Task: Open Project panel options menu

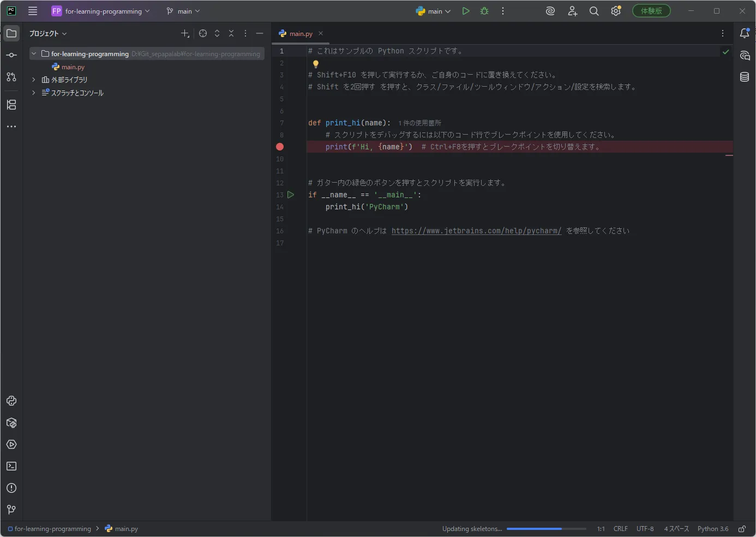Action: (x=245, y=33)
